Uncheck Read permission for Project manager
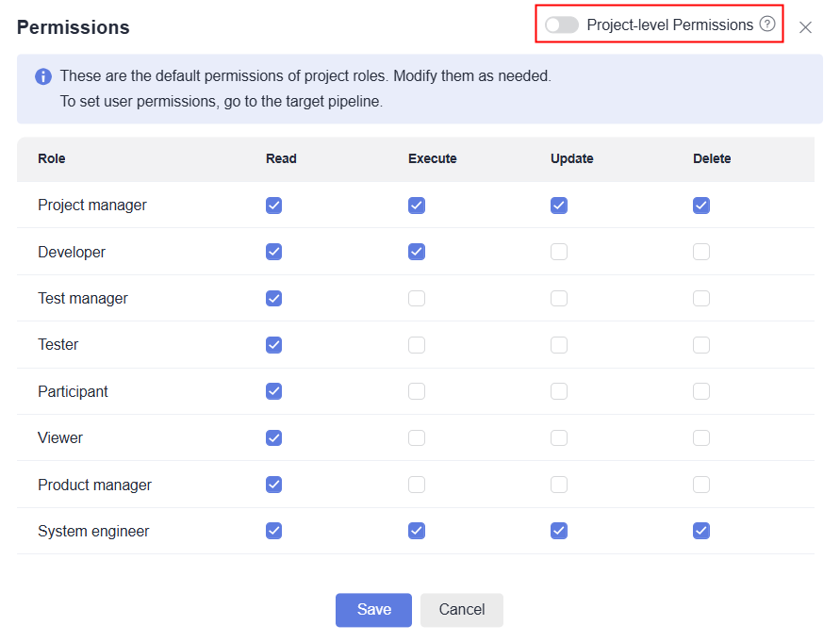 pyautogui.click(x=273, y=206)
